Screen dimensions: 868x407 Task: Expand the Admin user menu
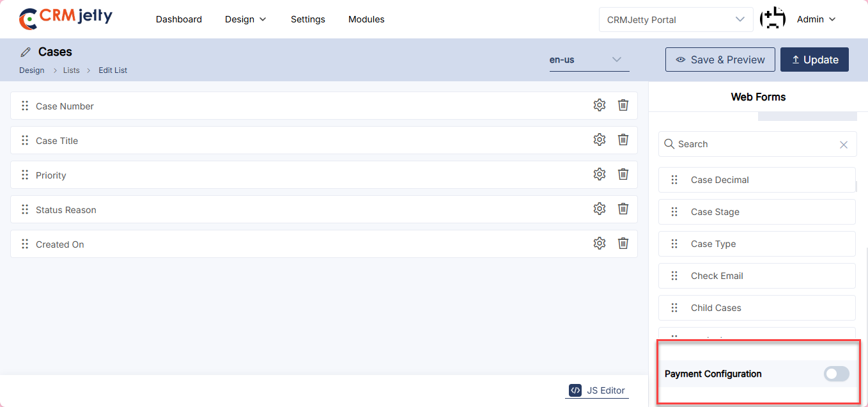[x=816, y=19]
